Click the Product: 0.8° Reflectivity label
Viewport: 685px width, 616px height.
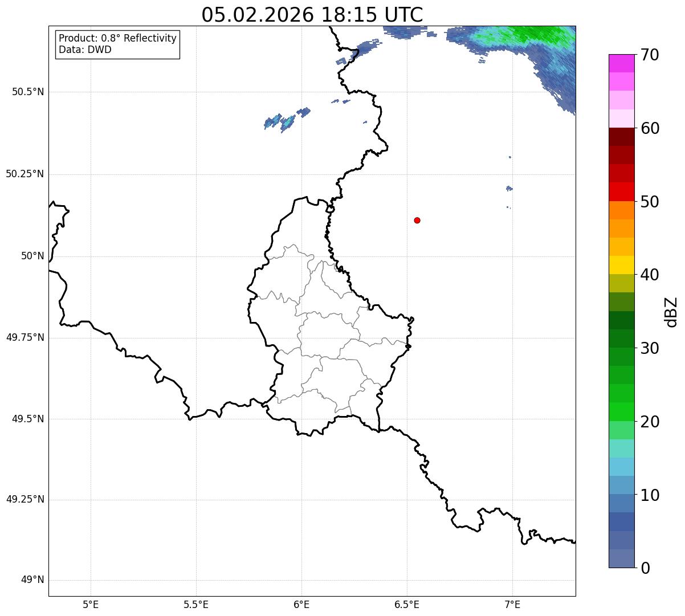118,38
